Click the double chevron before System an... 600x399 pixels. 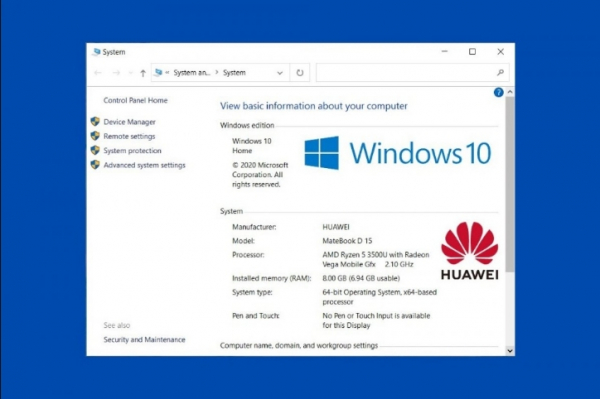point(167,72)
